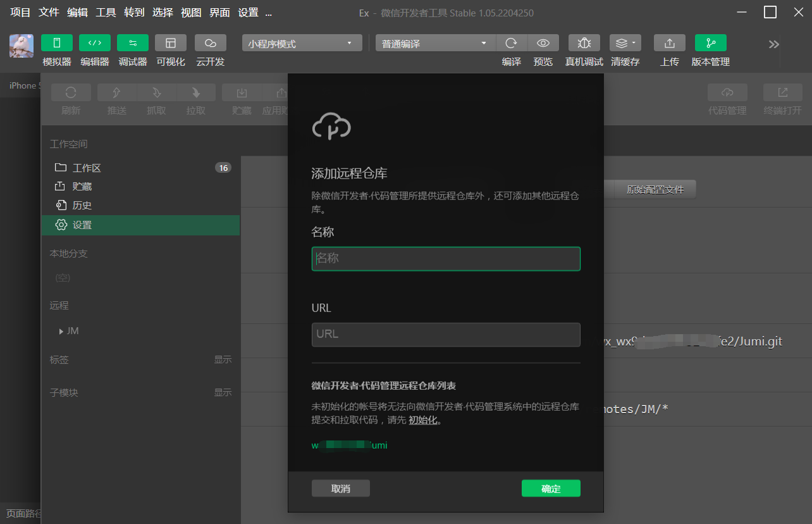Click the 16 badge next to 工作区

tap(223, 168)
